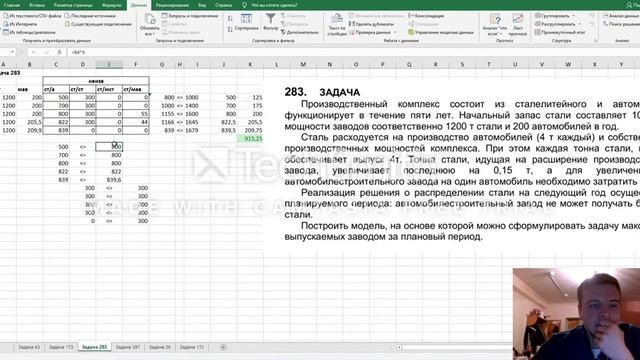Open the Name Box dropdown arrow
Image resolution: width=640 pixels, height=360 pixels.
pyautogui.click(x=12, y=52)
